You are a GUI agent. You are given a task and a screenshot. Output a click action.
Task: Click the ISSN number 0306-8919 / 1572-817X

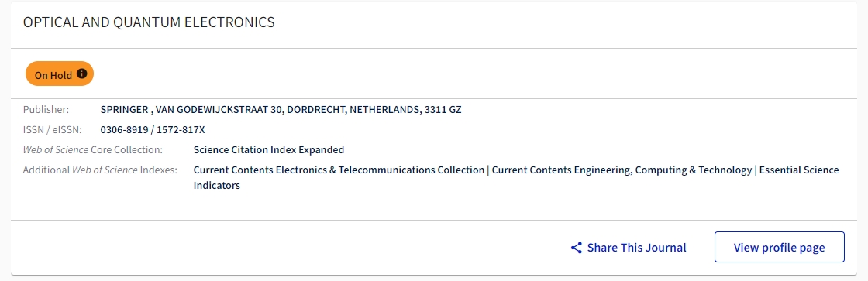[x=153, y=130]
